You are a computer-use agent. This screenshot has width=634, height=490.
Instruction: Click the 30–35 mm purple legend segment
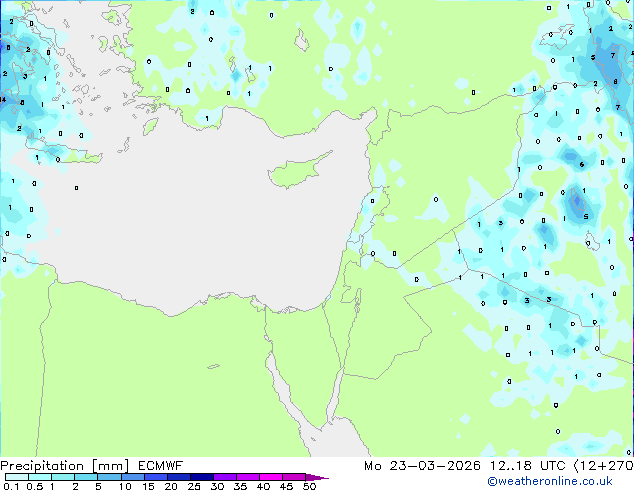click(225, 477)
